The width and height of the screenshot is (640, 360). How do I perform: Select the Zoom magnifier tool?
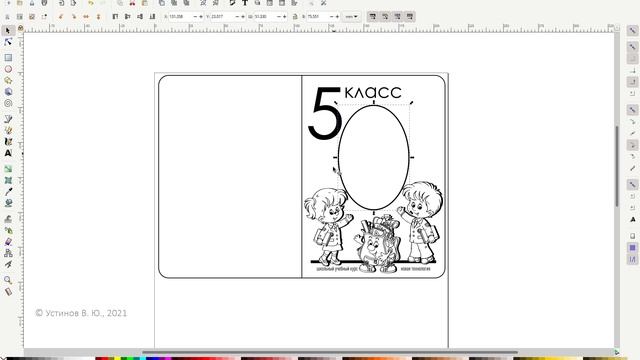[x=8, y=280]
